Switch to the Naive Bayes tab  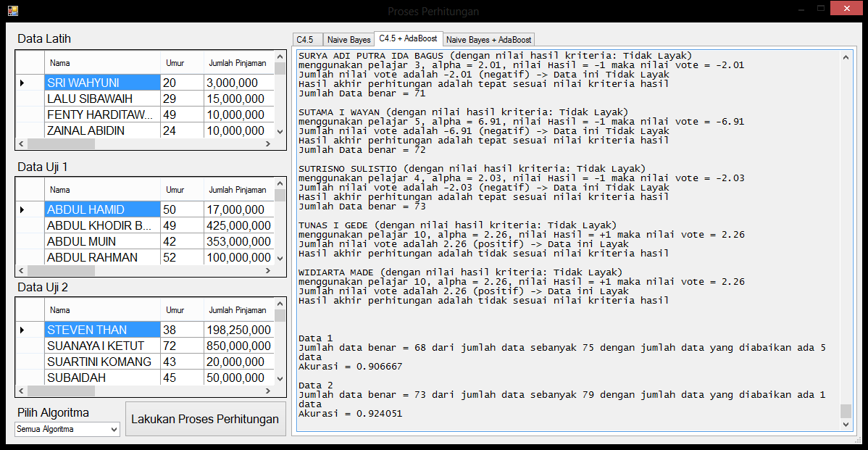[x=349, y=40]
